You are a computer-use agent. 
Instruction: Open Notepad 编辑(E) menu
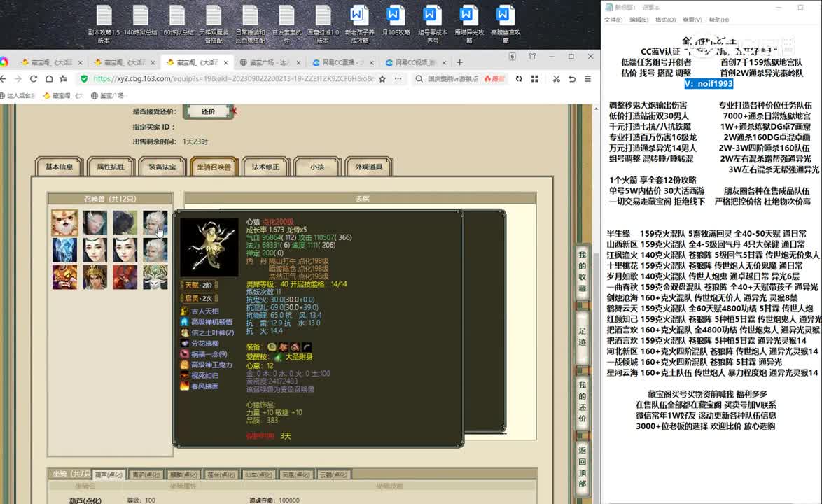click(639, 20)
